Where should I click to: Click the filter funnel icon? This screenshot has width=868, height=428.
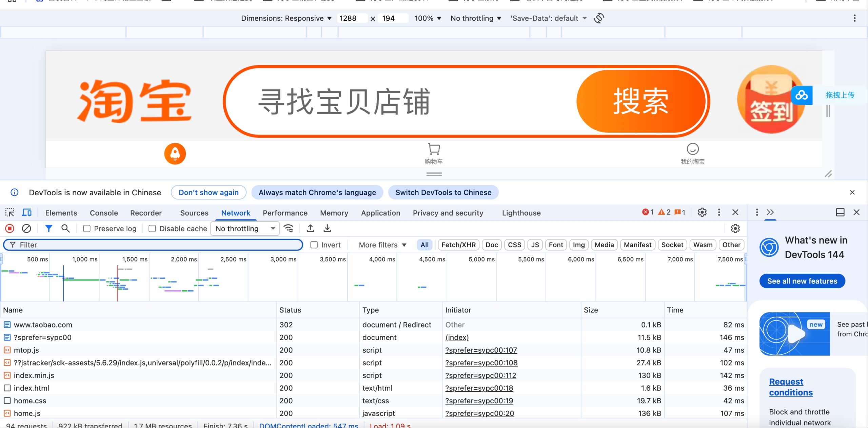click(48, 229)
